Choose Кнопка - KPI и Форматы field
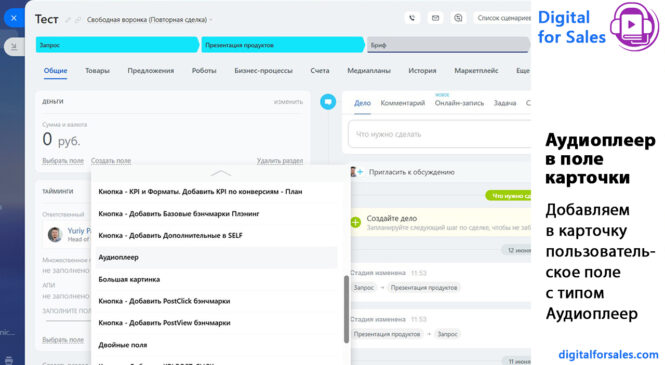The image size is (665, 365). point(216,192)
